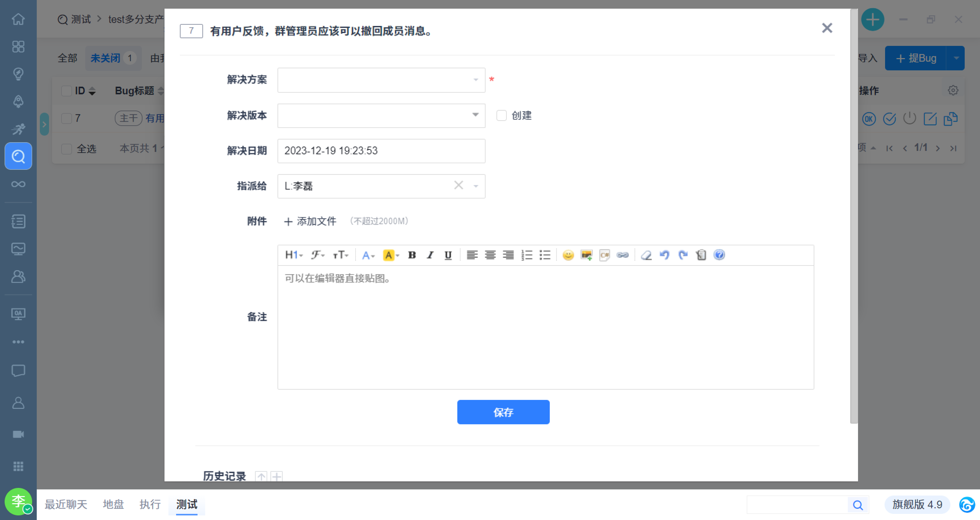Viewport: 980px width, 520px height.
Task: Click the help icon in editor toolbar
Action: click(719, 255)
